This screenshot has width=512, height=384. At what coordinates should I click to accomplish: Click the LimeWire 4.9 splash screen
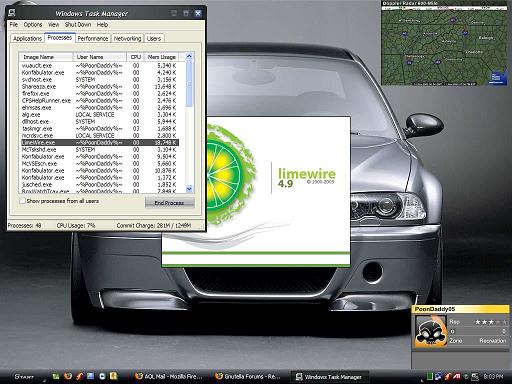point(256,192)
